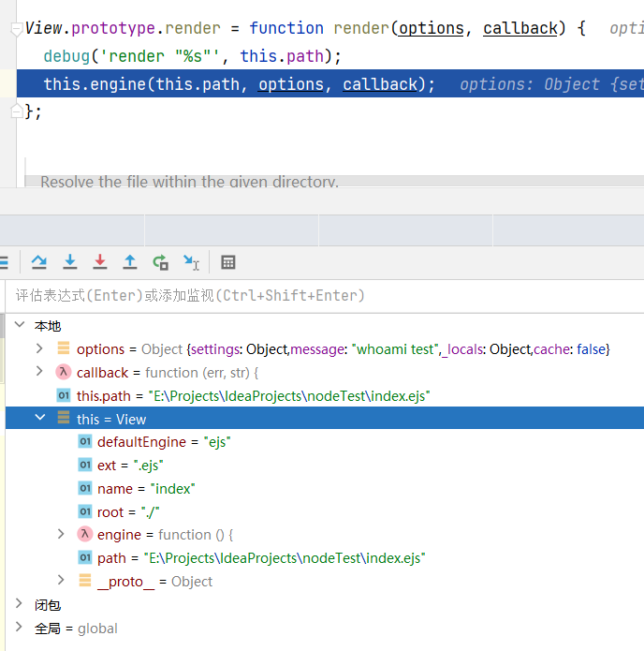Expand the __proto__ Object property
644x651 pixels.
(61, 580)
